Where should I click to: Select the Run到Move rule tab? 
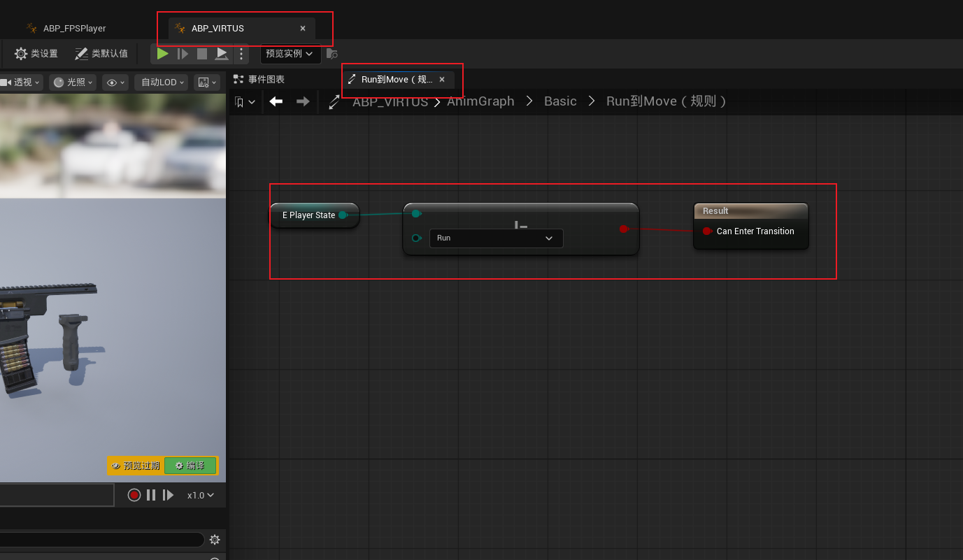click(397, 80)
